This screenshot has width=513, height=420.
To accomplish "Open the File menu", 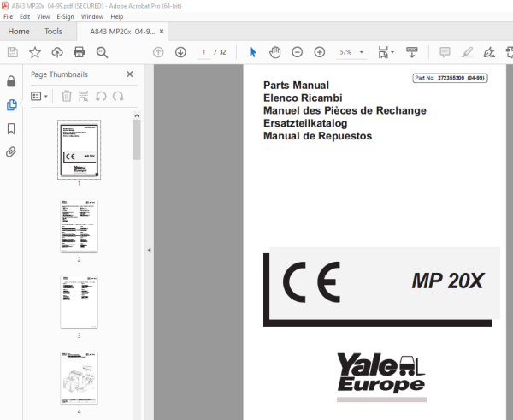I will tap(9, 17).
